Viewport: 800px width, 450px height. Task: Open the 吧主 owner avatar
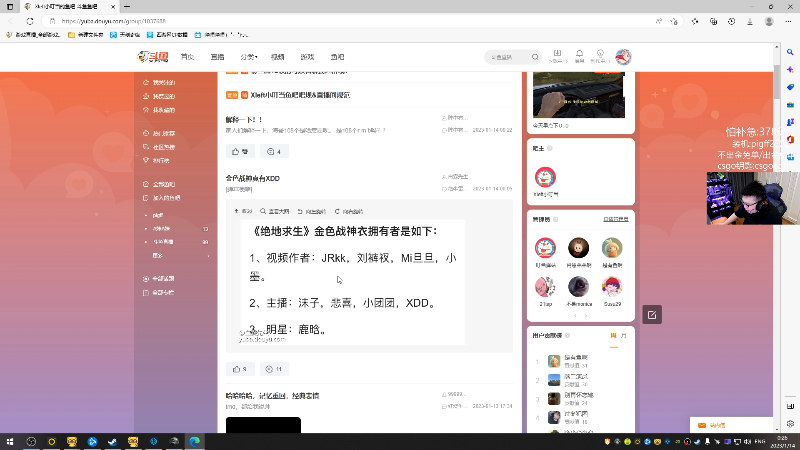pyautogui.click(x=545, y=177)
